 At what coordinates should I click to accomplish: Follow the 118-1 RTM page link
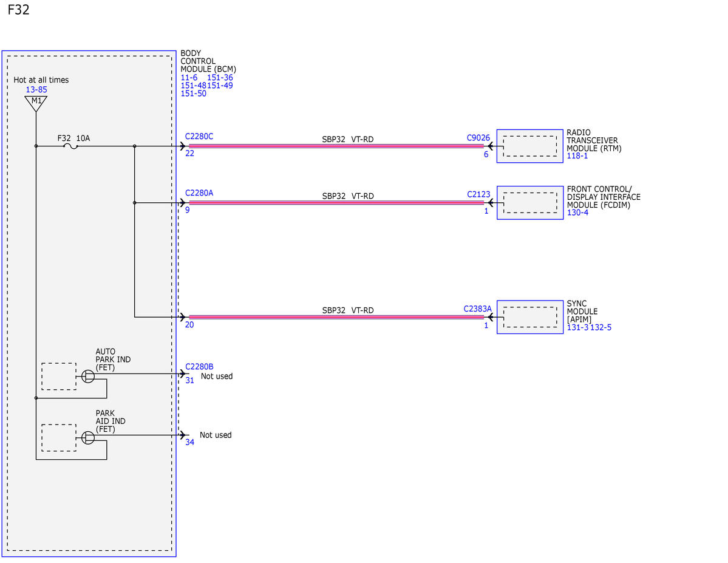tap(577, 156)
